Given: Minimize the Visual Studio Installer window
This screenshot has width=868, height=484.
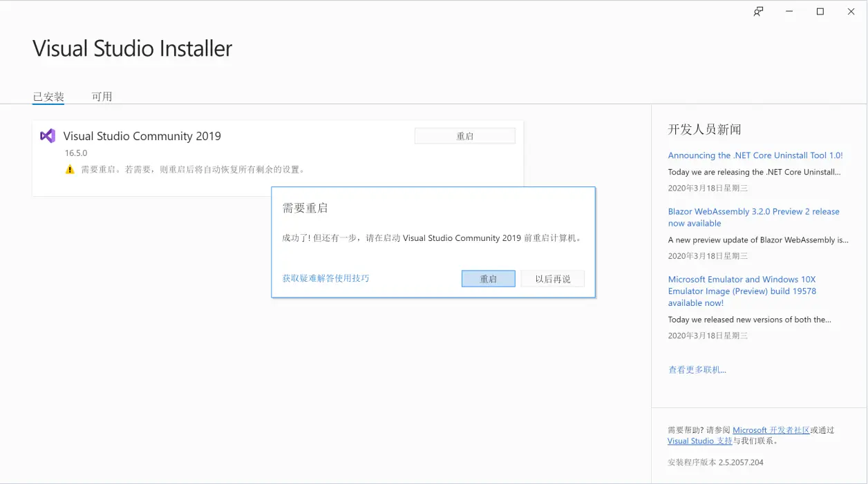Looking at the screenshot, I should pyautogui.click(x=789, y=12).
